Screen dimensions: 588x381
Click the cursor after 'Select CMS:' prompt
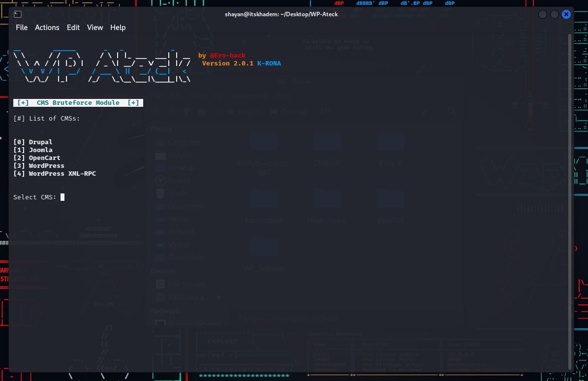coord(62,197)
